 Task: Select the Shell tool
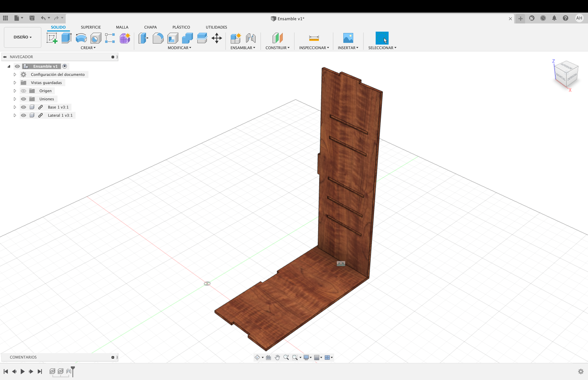[x=173, y=38]
